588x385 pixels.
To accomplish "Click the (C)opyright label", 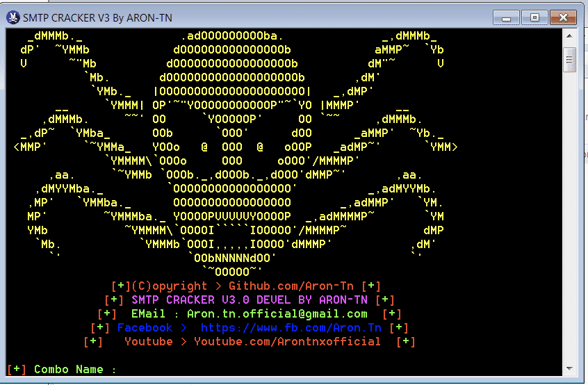I will tap(169, 286).
